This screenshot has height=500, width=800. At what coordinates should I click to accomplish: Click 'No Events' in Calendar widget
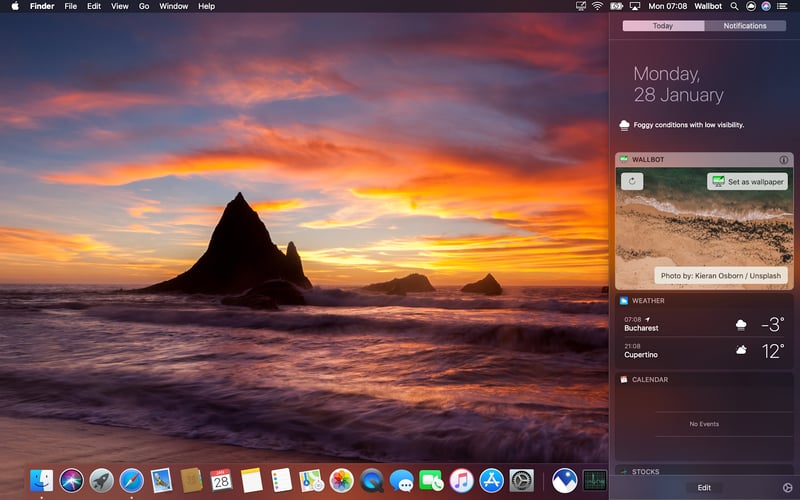pyautogui.click(x=704, y=424)
